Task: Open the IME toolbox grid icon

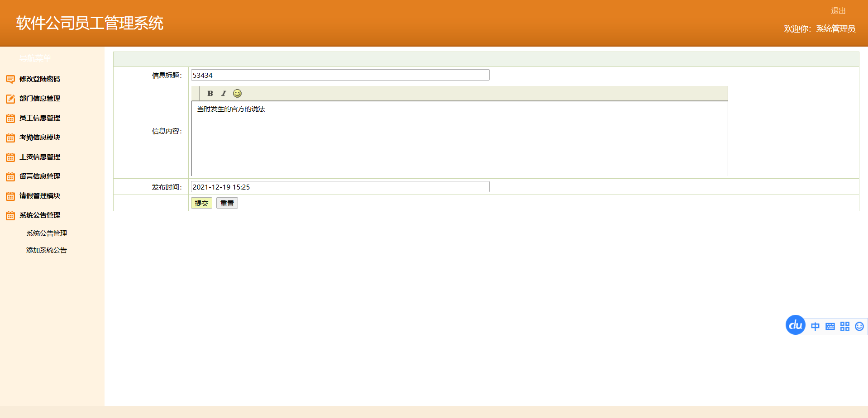Action: 845,327
